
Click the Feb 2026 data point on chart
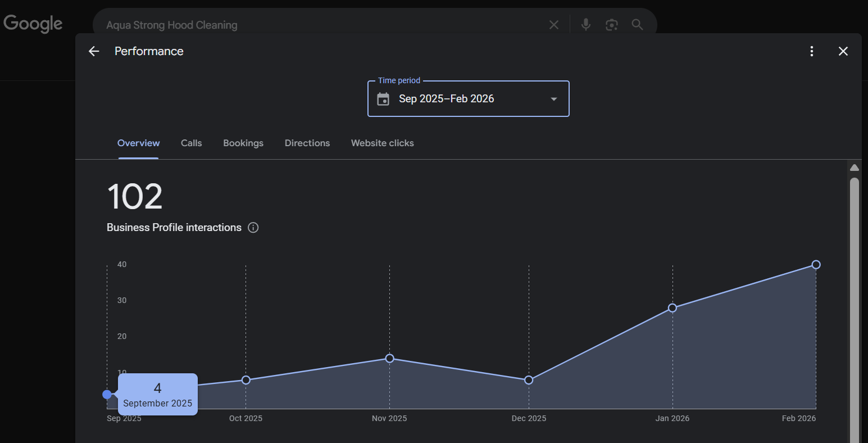(x=816, y=265)
